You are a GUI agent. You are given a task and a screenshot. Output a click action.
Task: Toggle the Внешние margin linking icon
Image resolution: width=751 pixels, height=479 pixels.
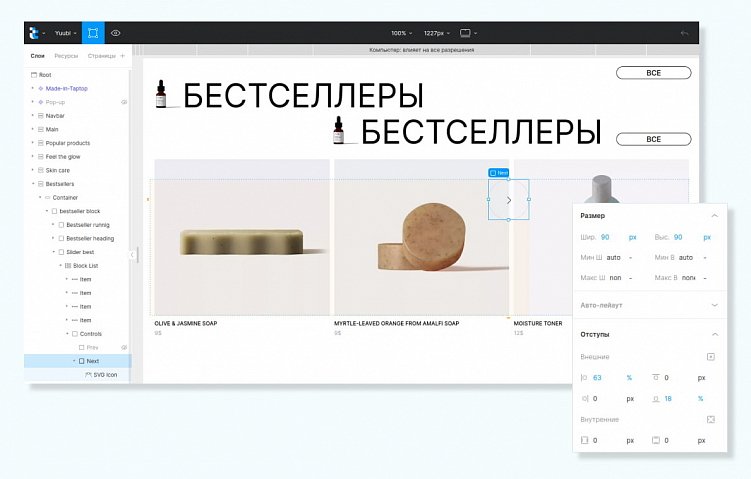711,357
